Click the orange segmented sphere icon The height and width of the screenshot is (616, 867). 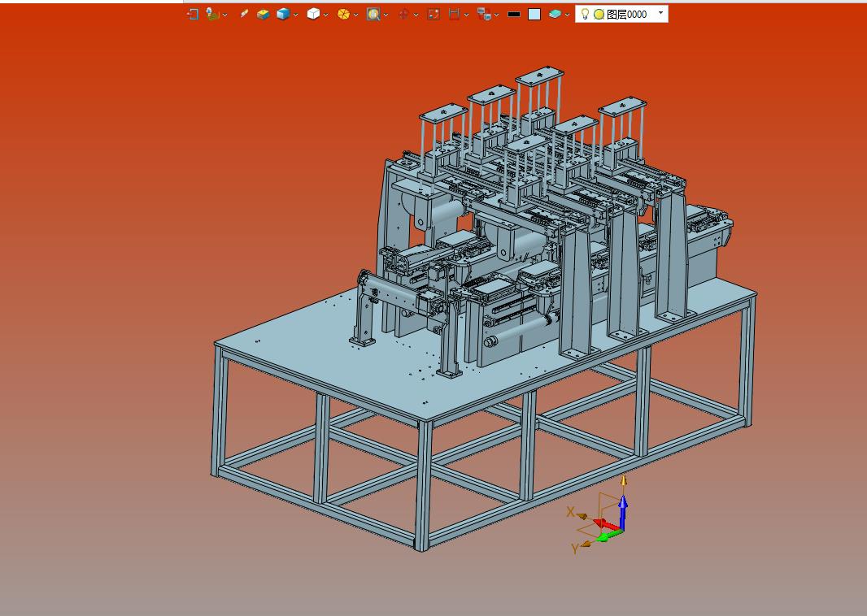click(343, 15)
